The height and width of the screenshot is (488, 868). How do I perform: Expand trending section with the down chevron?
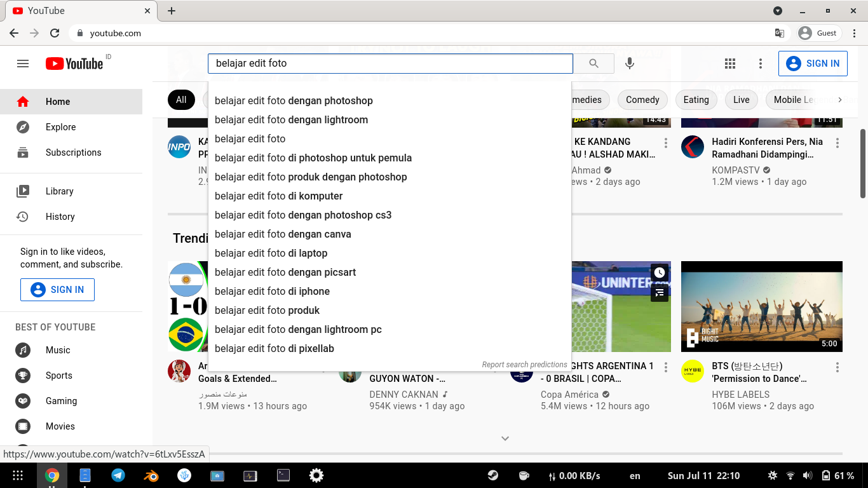click(505, 438)
